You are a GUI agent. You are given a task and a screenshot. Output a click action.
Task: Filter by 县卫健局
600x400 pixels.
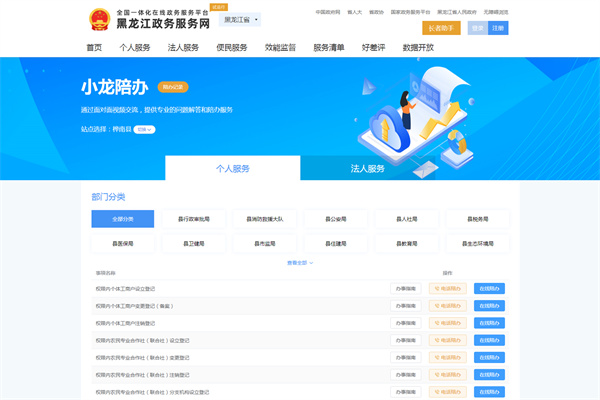point(194,243)
